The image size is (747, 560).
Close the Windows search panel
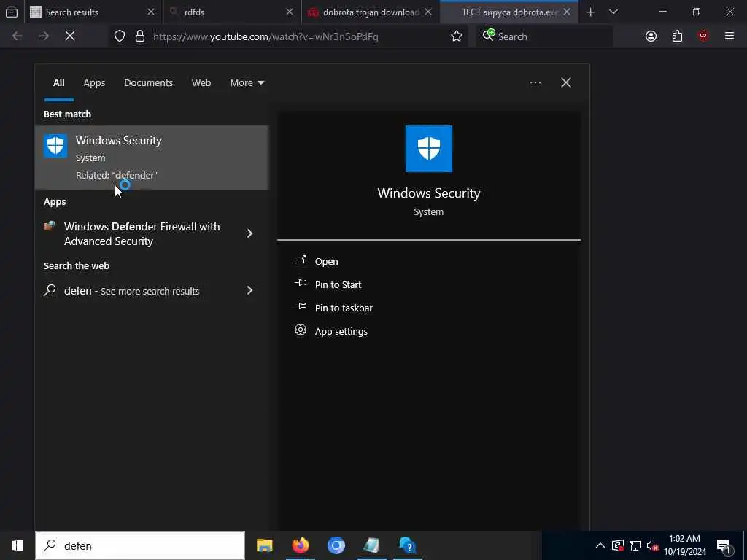point(565,83)
